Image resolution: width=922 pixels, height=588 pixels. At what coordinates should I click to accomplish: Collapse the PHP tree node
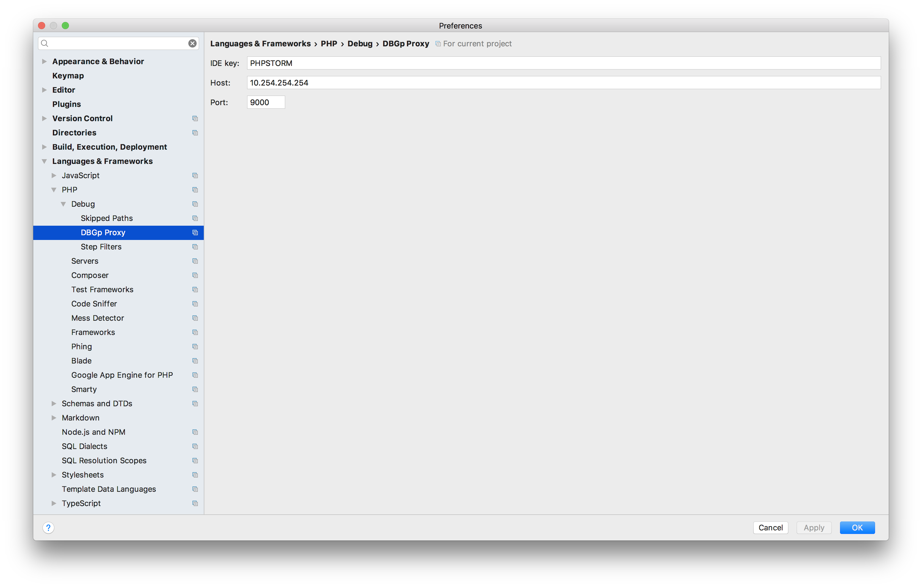(53, 189)
